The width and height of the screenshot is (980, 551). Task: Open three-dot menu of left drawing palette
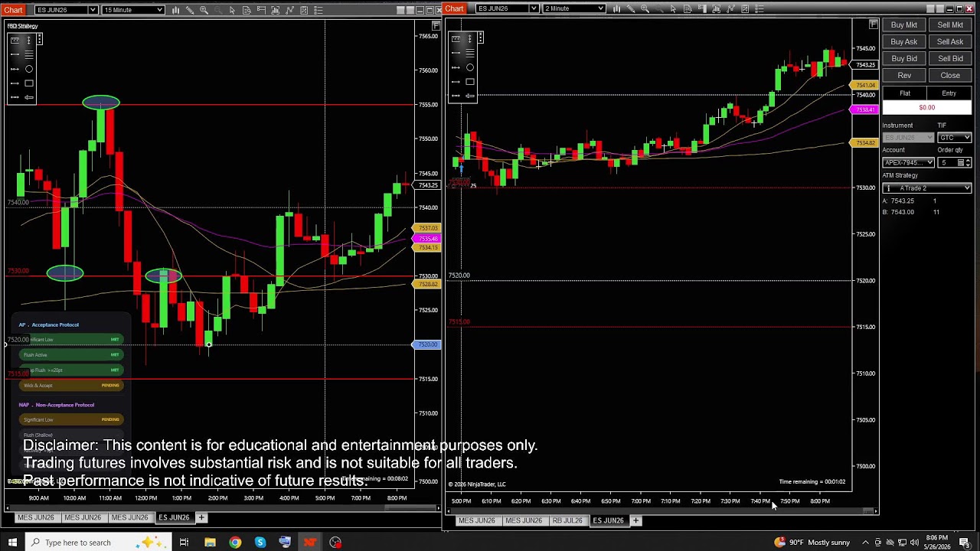point(40,39)
